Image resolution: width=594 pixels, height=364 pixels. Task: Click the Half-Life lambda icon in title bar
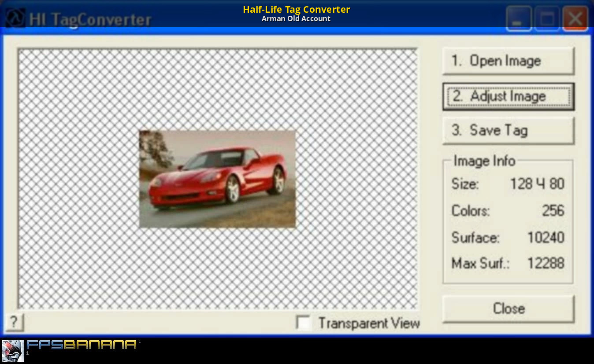coord(15,19)
